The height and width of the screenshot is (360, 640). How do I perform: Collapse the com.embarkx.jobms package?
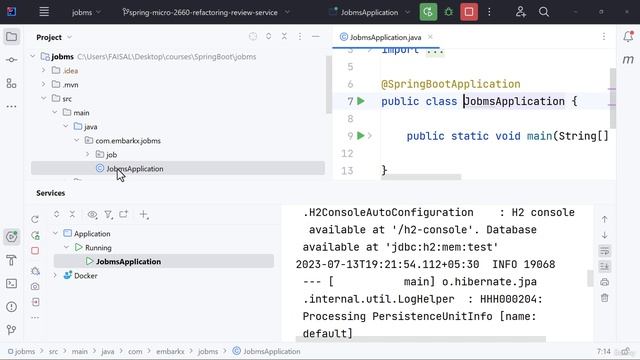(77, 140)
